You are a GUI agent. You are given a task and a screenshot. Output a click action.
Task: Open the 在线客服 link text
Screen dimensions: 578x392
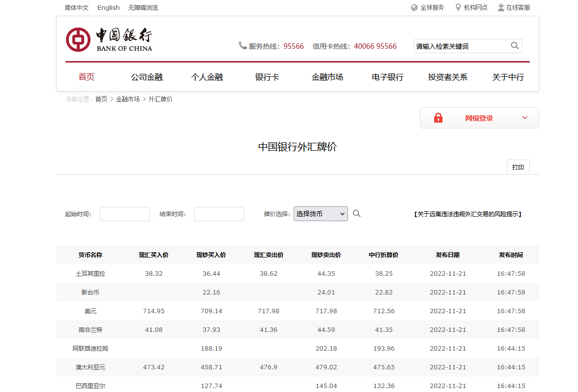pos(518,8)
